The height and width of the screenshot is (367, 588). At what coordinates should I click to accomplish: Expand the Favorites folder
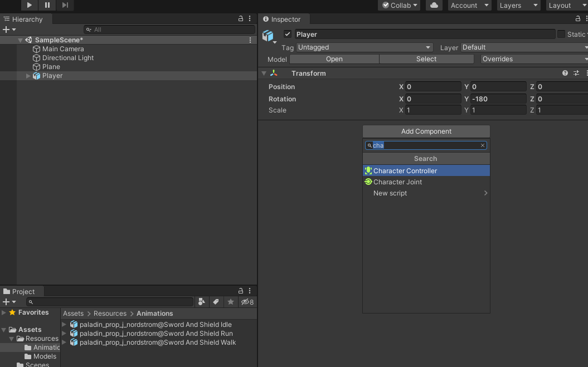click(4, 312)
